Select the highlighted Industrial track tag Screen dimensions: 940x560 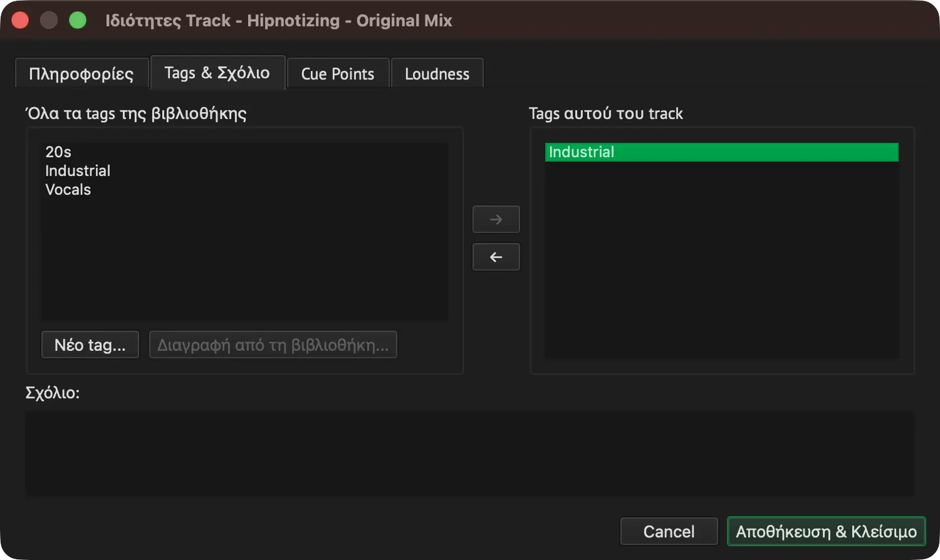pyautogui.click(x=721, y=152)
